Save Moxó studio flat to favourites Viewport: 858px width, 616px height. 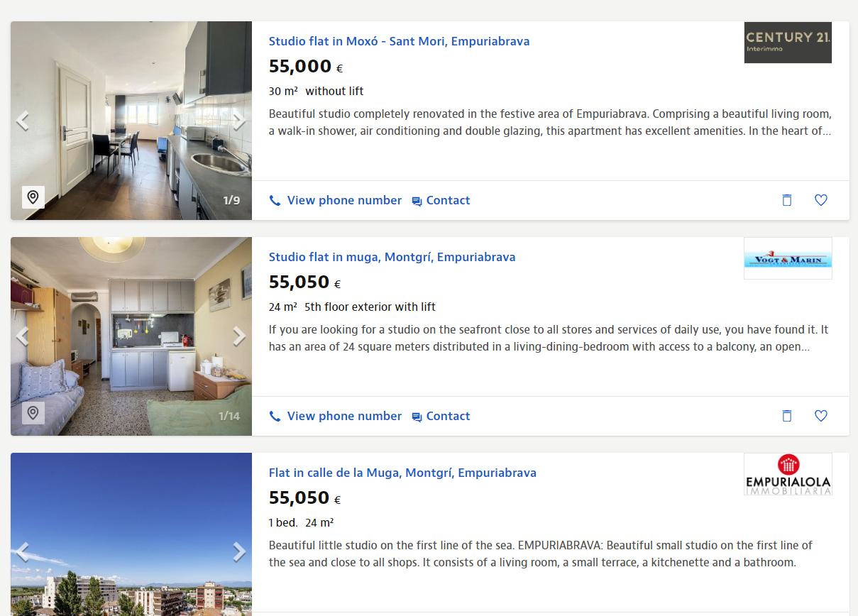coord(820,200)
